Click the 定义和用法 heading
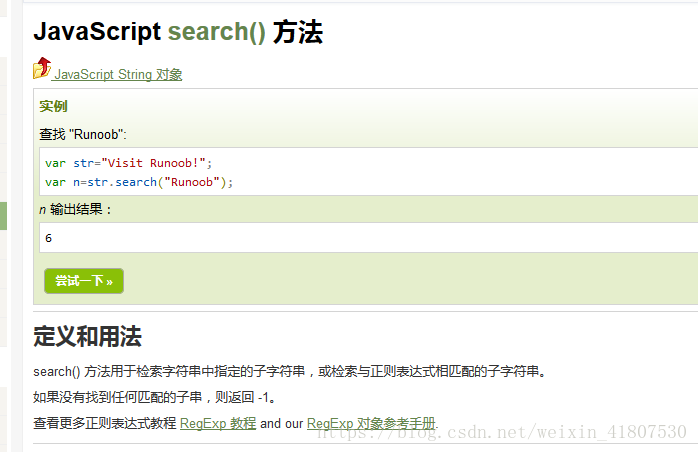Screen dimensions: 698x452 pos(88,336)
